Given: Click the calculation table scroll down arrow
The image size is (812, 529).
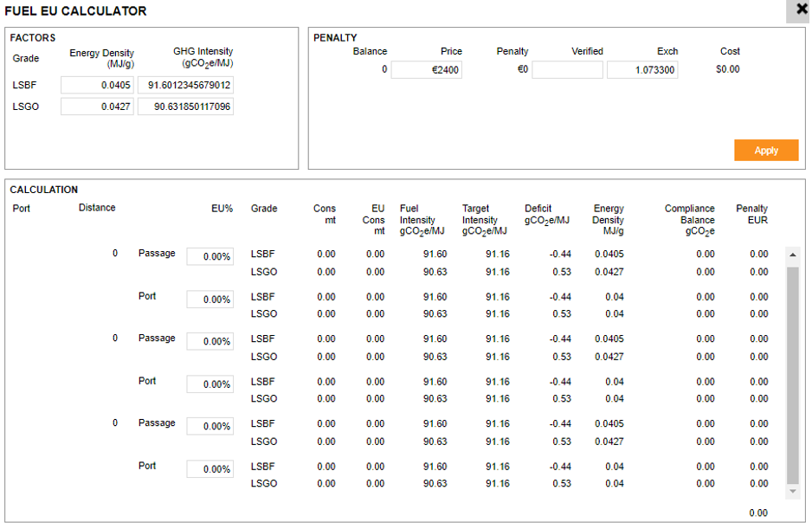Looking at the screenshot, I should click(792, 491).
